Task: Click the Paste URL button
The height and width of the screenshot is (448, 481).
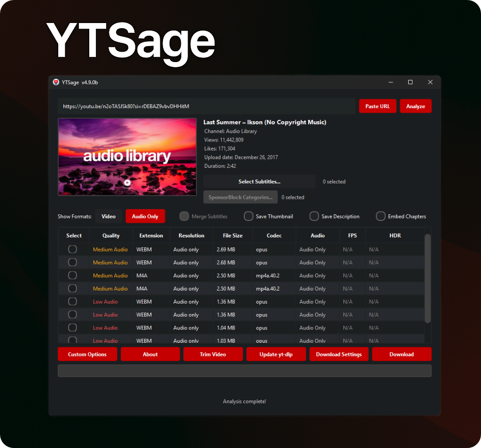Action: click(377, 106)
